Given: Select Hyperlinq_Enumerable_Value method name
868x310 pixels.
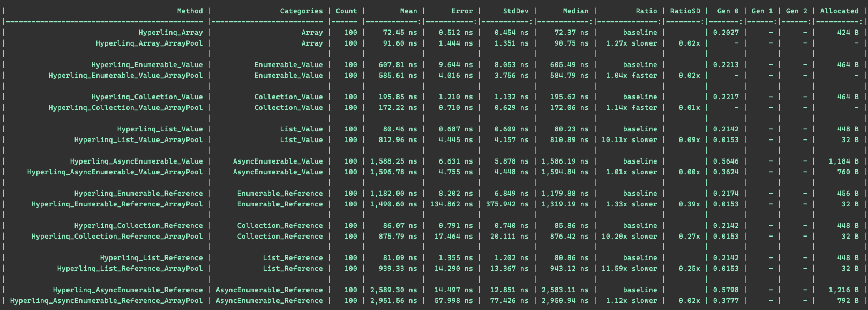Looking at the screenshot, I should pyautogui.click(x=147, y=64).
